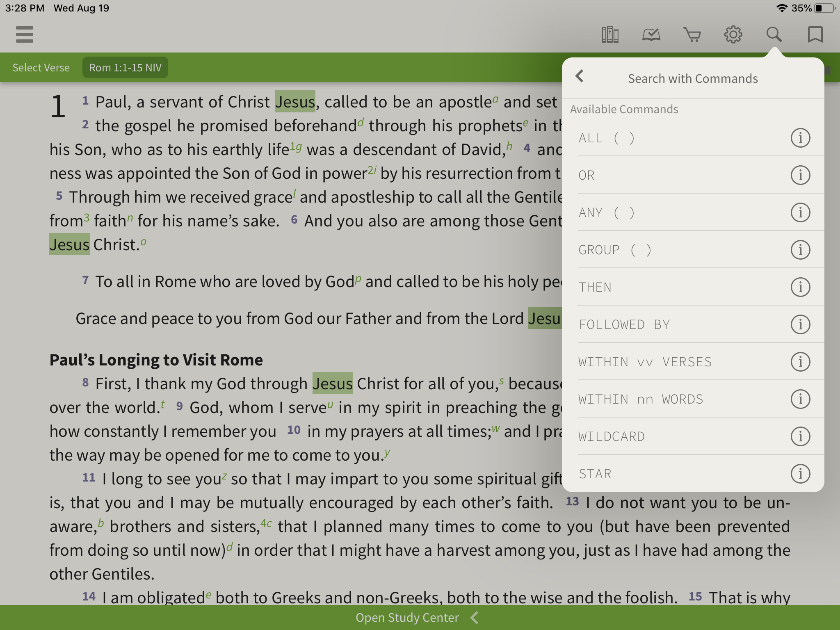The width and height of the screenshot is (840, 630).
Task: Show info for the GROUP ( ) command
Action: (x=800, y=250)
